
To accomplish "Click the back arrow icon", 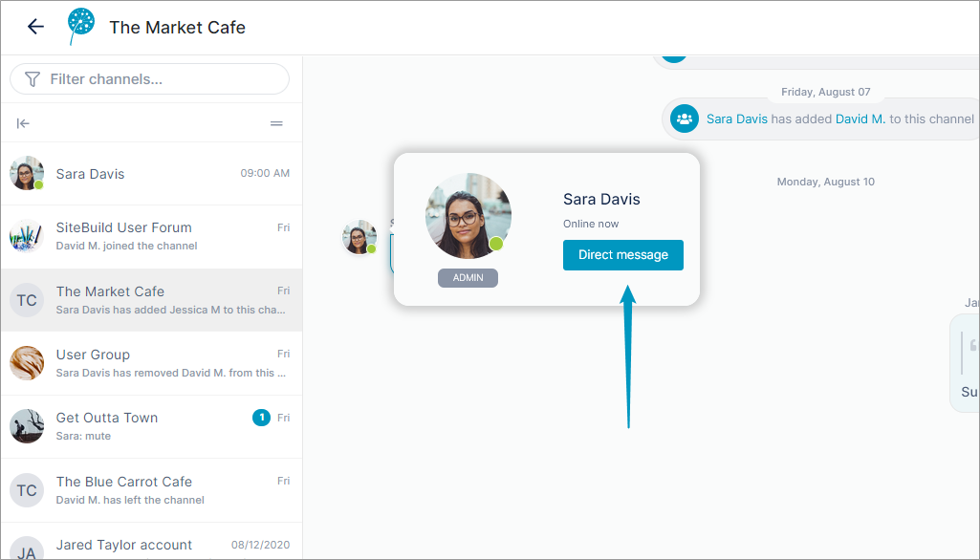I will click(35, 26).
